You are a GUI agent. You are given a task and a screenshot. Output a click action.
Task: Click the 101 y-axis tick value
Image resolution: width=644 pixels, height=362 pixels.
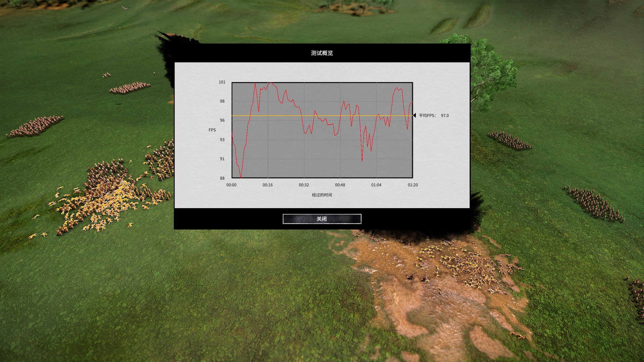[x=222, y=82]
